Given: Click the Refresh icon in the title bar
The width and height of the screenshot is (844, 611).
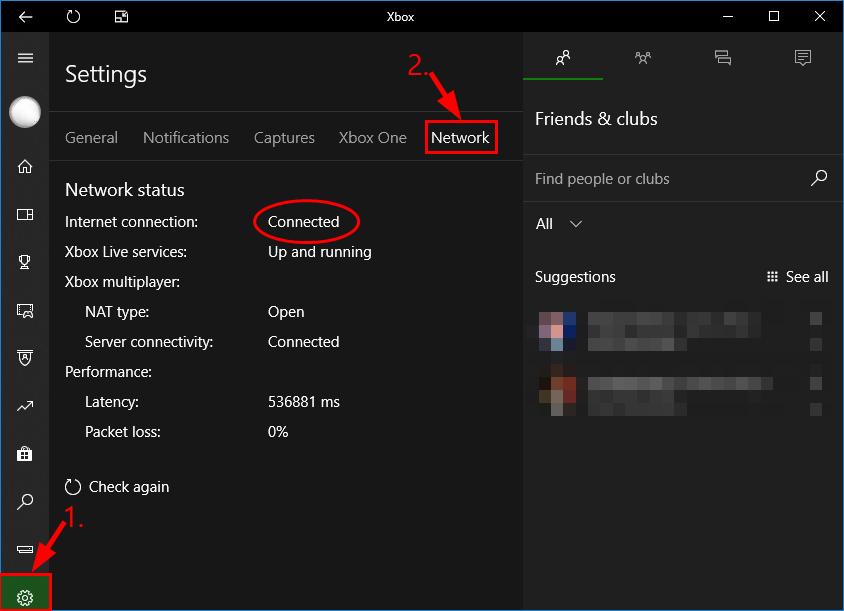Looking at the screenshot, I should [71, 16].
